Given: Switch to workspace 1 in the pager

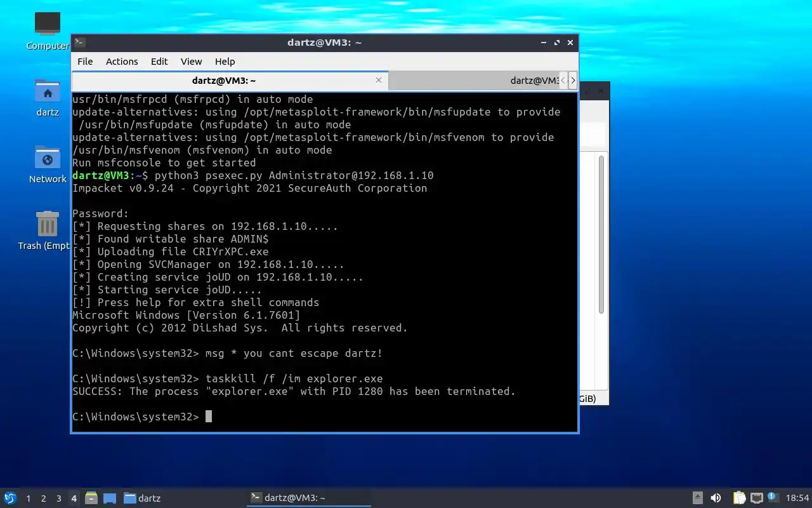Looking at the screenshot, I should [28, 498].
